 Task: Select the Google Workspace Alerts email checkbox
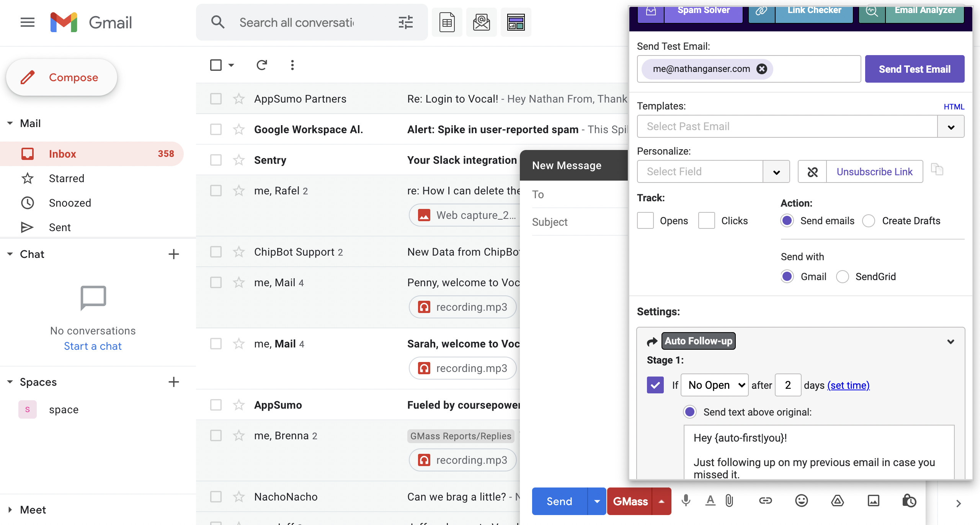click(x=216, y=129)
